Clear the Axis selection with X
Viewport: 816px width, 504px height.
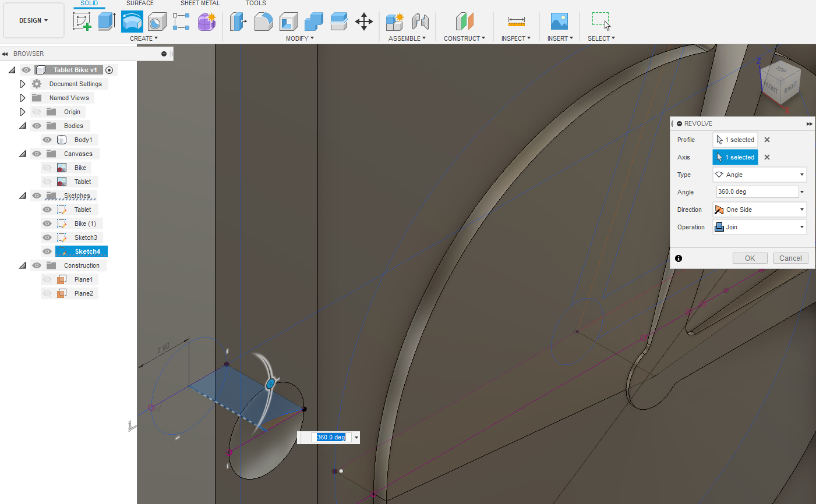pos(767,157)
